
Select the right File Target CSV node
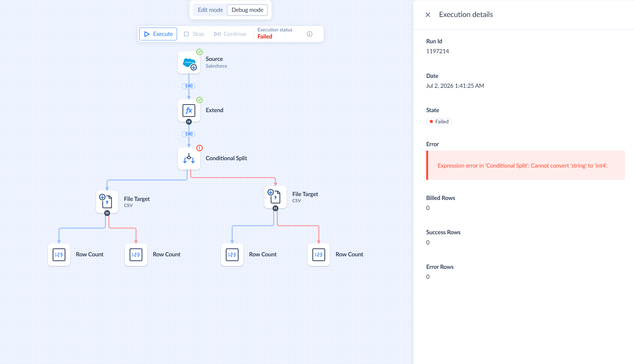point(275,197)
